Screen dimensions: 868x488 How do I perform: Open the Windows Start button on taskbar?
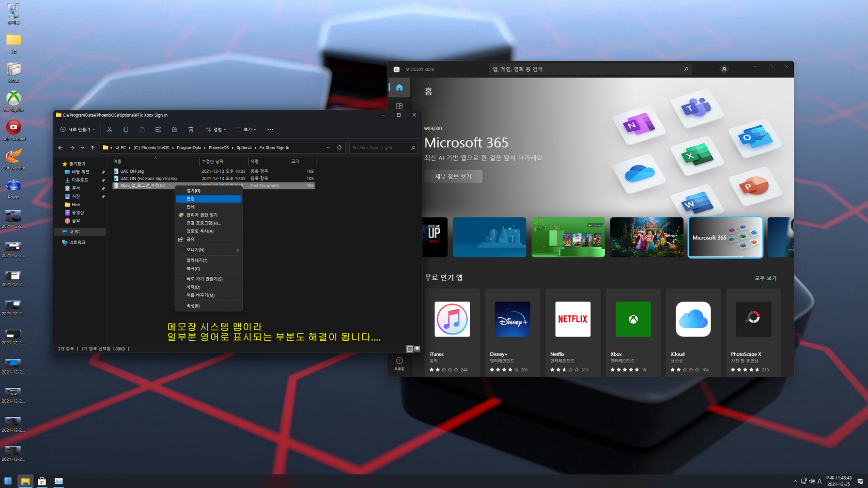tap(8, 481)
